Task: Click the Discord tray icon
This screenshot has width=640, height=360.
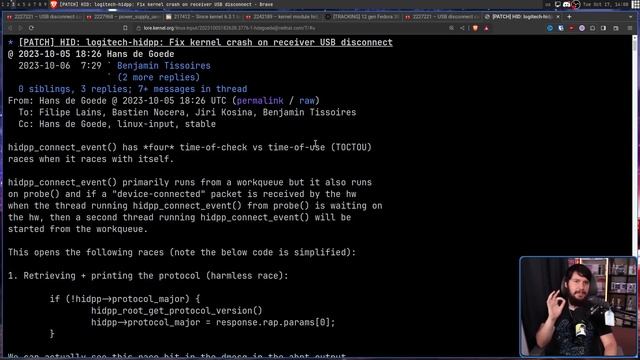Action: click(567, 4)
